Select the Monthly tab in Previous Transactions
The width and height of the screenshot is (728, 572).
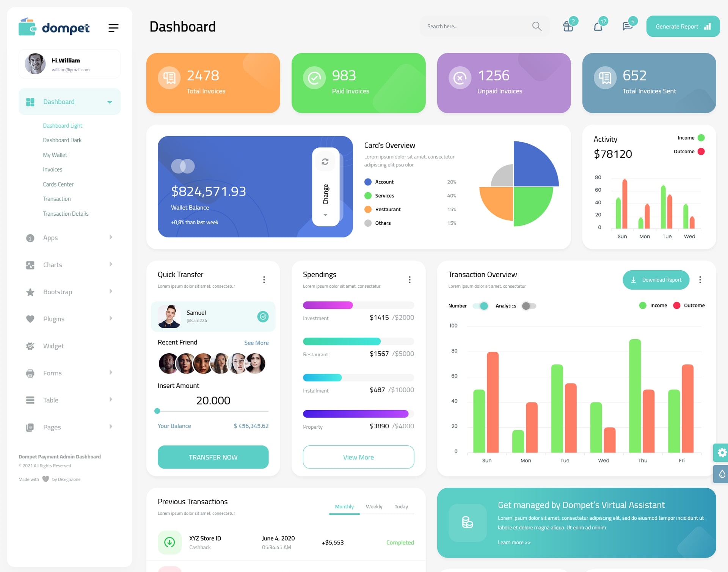point(343,506)
